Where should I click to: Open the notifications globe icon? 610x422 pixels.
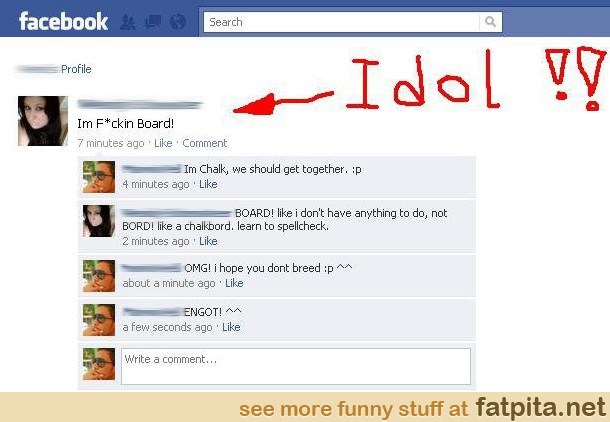point(178,22)
